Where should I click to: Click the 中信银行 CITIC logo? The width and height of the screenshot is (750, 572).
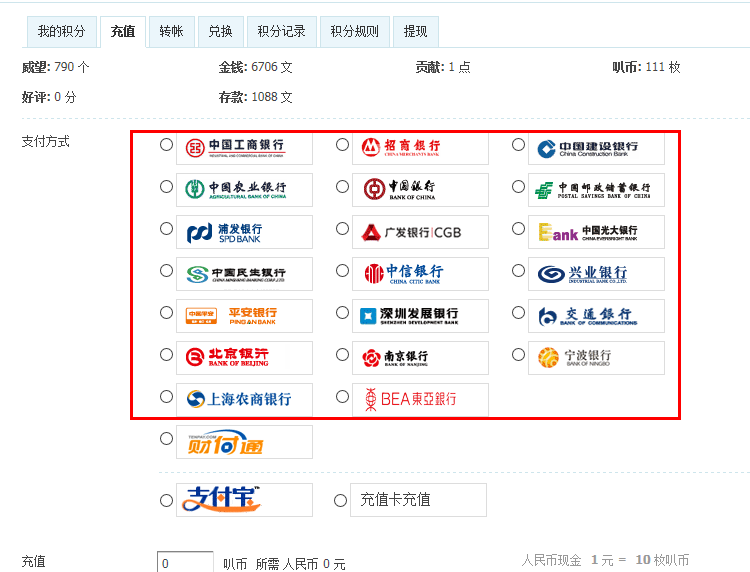(x=420, y=274)
